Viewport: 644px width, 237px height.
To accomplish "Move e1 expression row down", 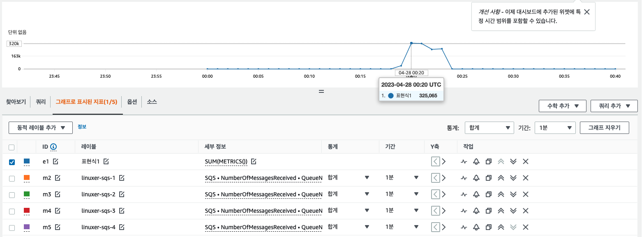I will 513,162.
